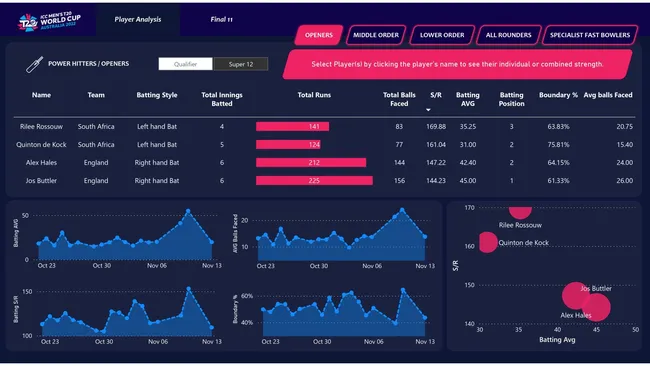Click the 225 total runs bar
Image resolution: width=650 pixels, height=366 pixels.
click(314, 181)
